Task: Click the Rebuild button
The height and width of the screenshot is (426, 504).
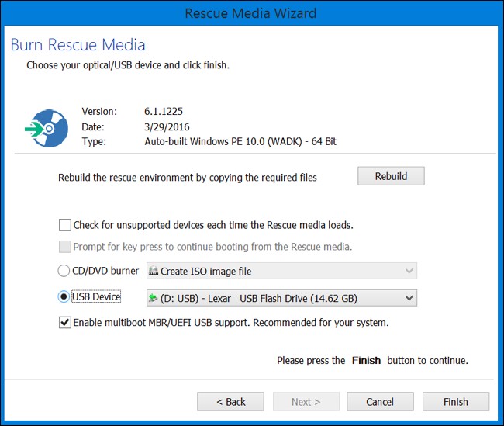Action: click(x=391, y=176)
